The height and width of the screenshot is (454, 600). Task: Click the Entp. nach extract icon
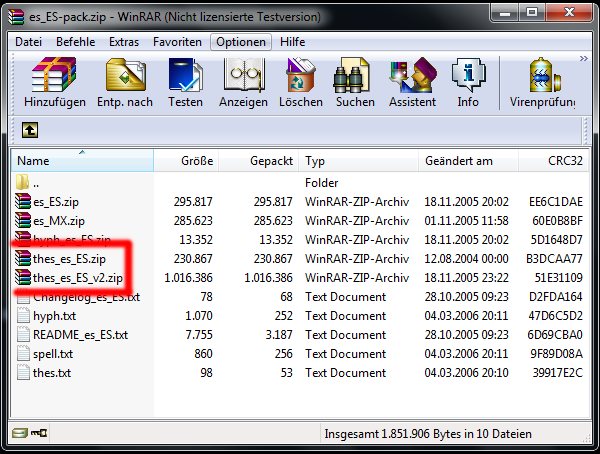click(x=126, y=75)
